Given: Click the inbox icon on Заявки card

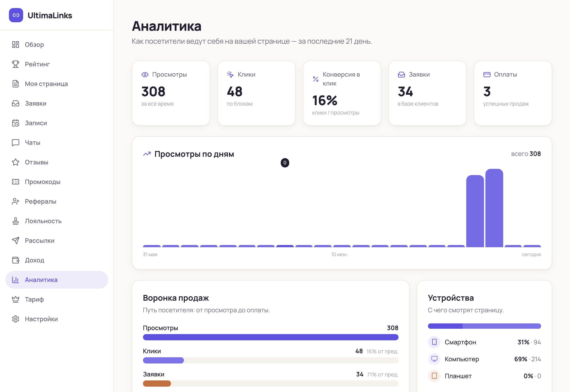Looking at the screenshot, I should [x=401, y=75].
